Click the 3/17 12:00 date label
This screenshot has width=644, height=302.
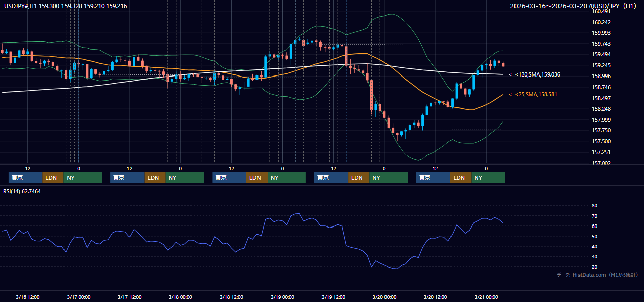(x=129, y=297)
